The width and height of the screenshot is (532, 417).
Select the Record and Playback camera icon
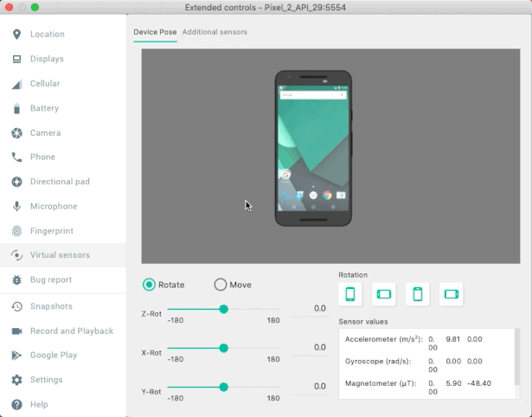click(16, 331)
